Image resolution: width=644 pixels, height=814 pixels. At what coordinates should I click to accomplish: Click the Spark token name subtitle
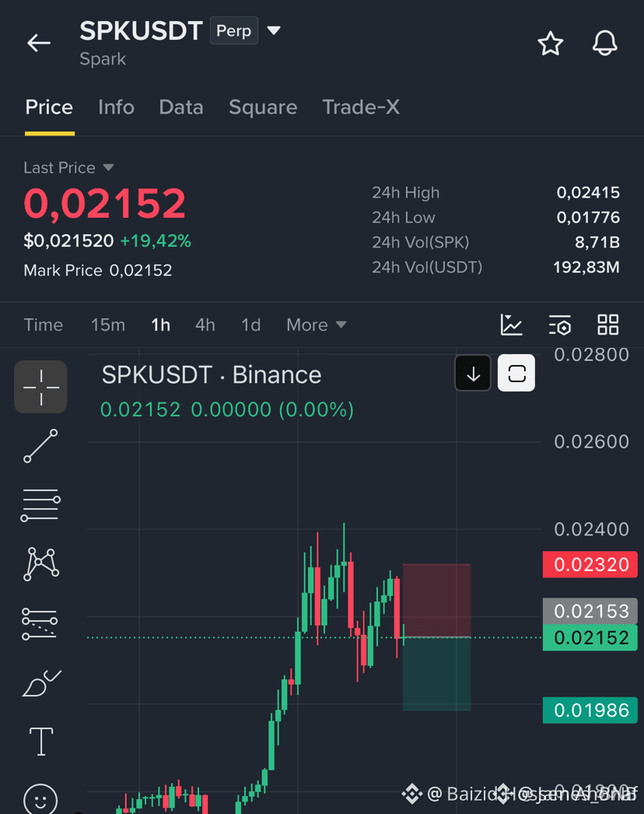(103, 59)
